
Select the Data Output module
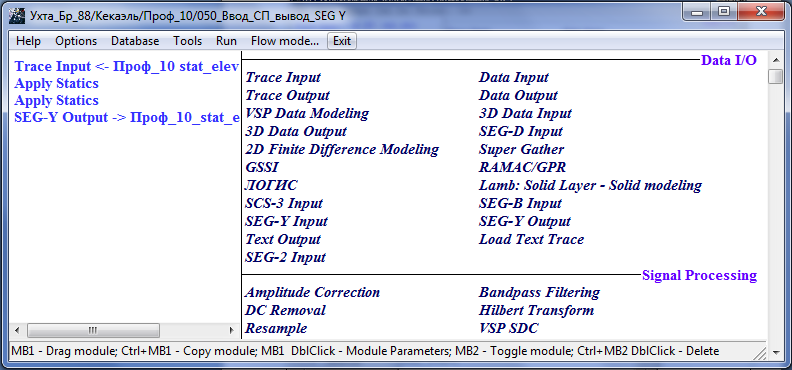coord(518,95)
